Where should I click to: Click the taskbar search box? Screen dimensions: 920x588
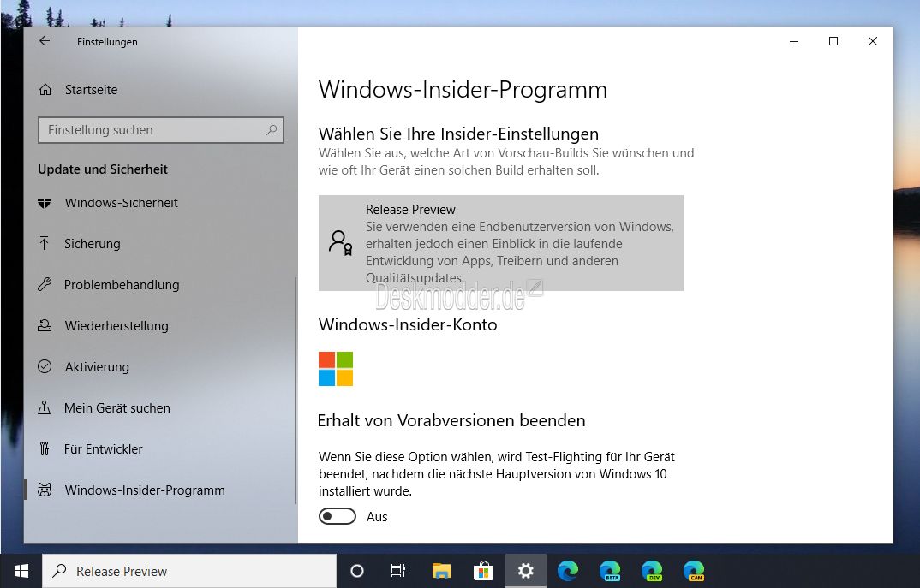(189, 571)
